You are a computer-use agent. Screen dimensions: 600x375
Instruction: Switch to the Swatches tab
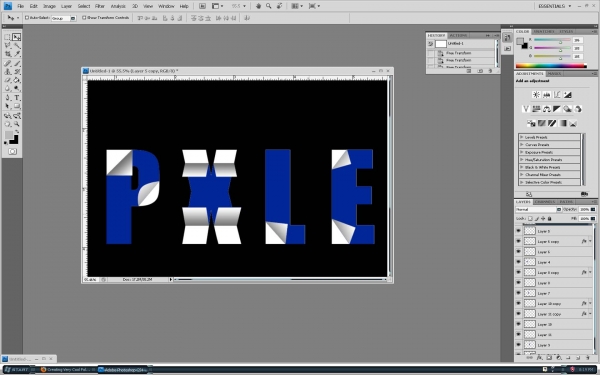544,31
